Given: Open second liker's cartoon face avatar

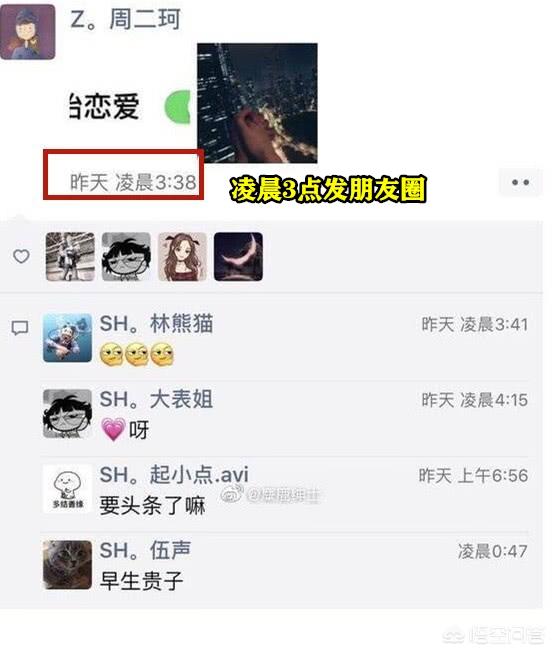Looking at the screenshot, I should click(126, 257).
